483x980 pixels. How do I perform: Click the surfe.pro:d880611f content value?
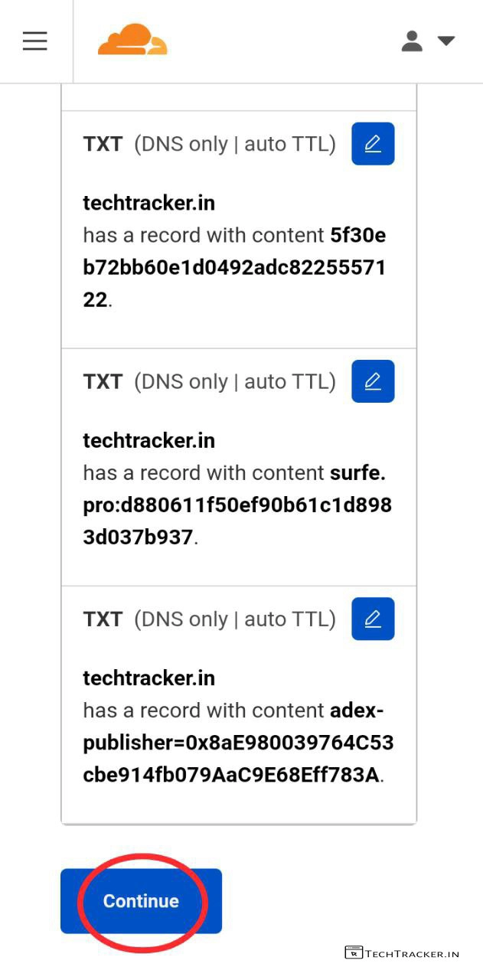(x=237, y=505)
